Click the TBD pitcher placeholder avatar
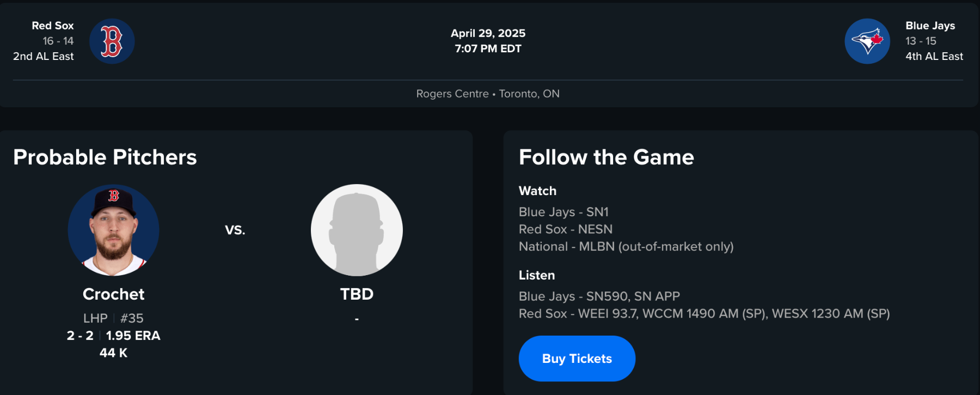 (x=357, y=230)
